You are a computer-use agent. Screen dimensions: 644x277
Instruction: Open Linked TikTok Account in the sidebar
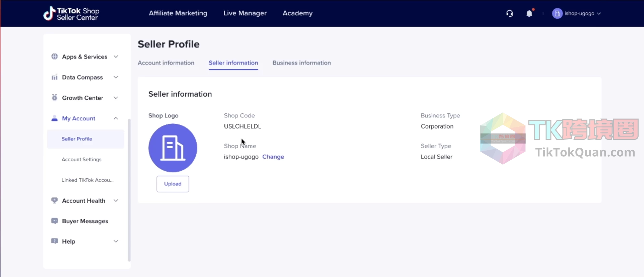[88, 180]
